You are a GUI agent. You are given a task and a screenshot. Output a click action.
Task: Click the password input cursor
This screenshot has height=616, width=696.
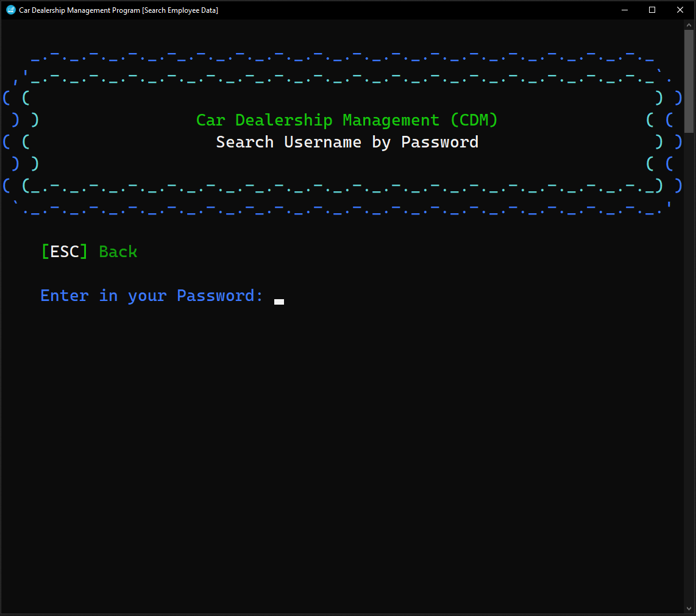pos(279,302)
